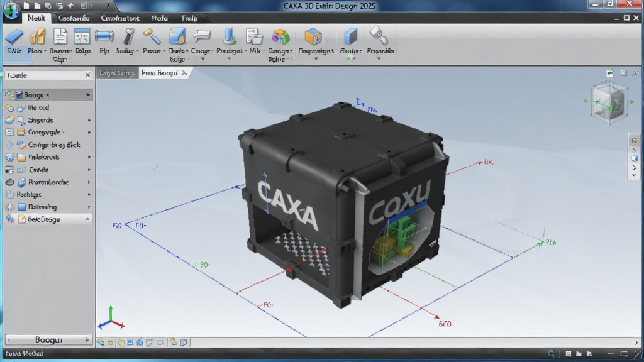Screen dimensions: 644x362
Task: Select the Prarrenlondte row in the panel
Action: tap(48, 182)
